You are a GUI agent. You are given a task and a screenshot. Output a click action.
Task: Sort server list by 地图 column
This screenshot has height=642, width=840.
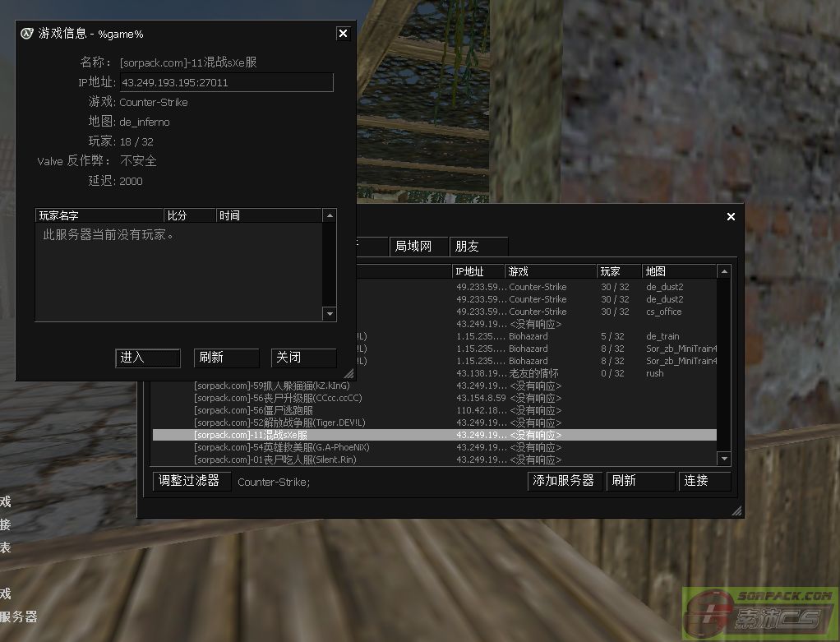(679, 271)
